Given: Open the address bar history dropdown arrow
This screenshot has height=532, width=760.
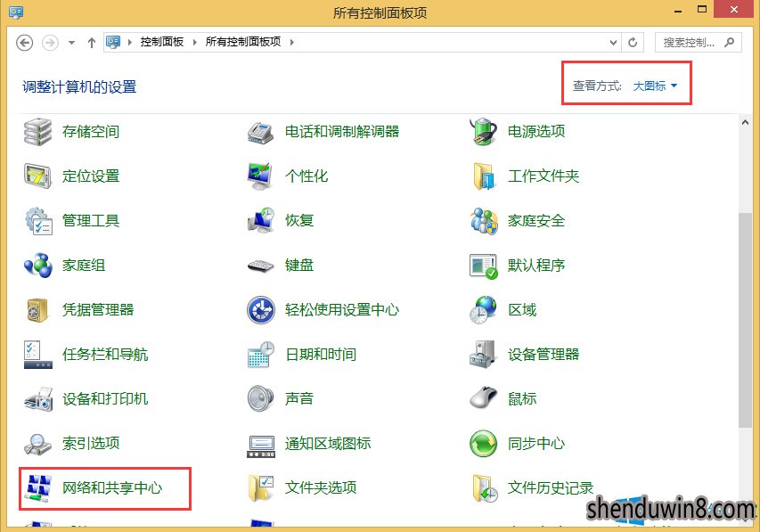Looking at the screenshot, I should point(613,43).
